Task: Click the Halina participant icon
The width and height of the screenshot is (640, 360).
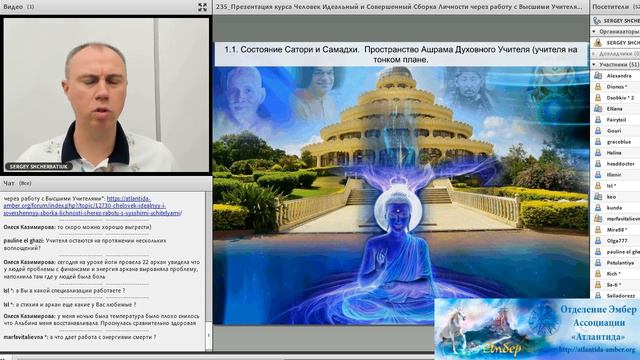Action: point(598,153)
